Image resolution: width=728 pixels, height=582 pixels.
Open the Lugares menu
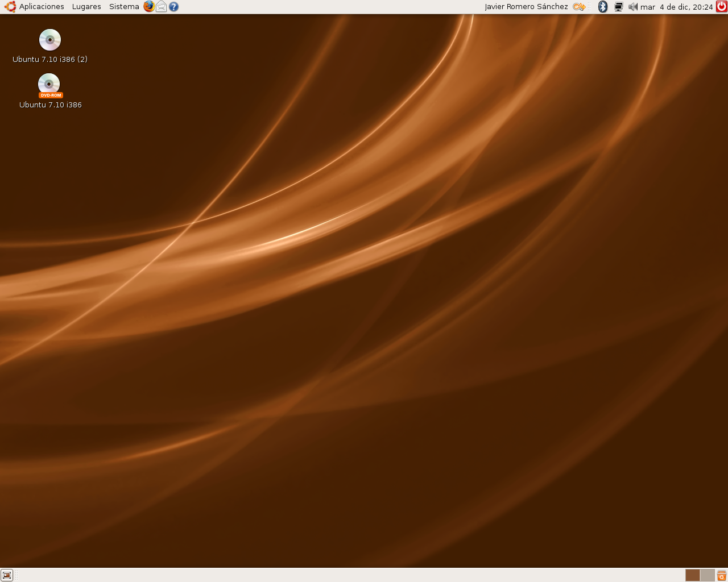[86, 6]
